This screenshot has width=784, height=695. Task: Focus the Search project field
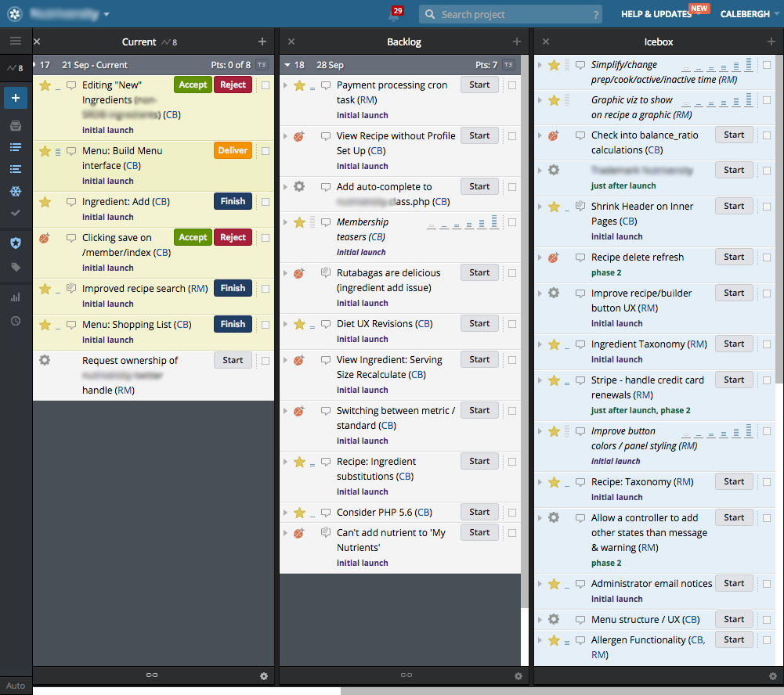(x=512, y=15)
